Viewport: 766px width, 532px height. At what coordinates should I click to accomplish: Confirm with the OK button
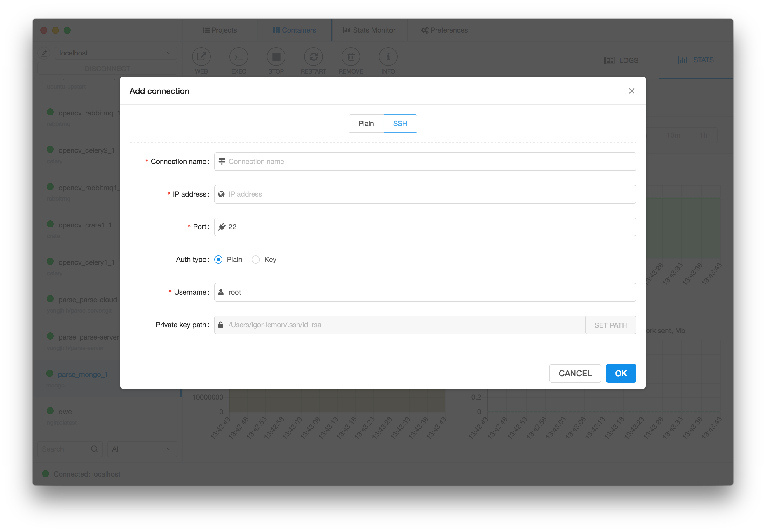pyautogui.click(x=621, y=373)
